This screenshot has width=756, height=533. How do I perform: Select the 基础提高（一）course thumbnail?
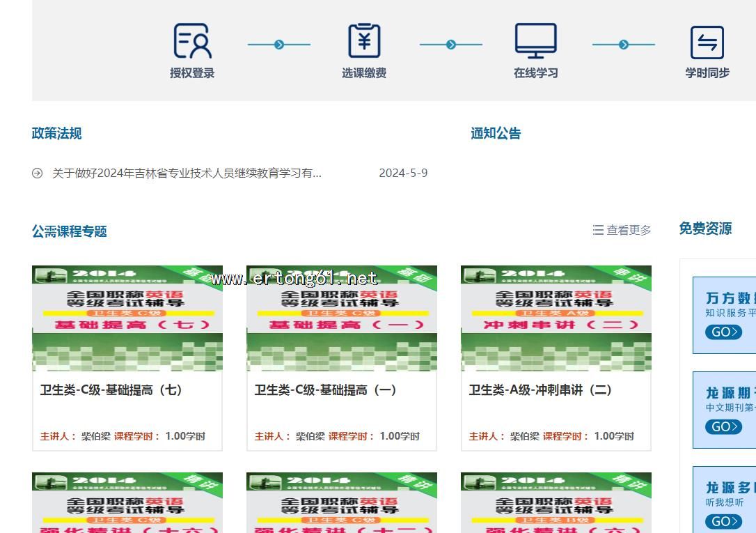tap(342, 318)
